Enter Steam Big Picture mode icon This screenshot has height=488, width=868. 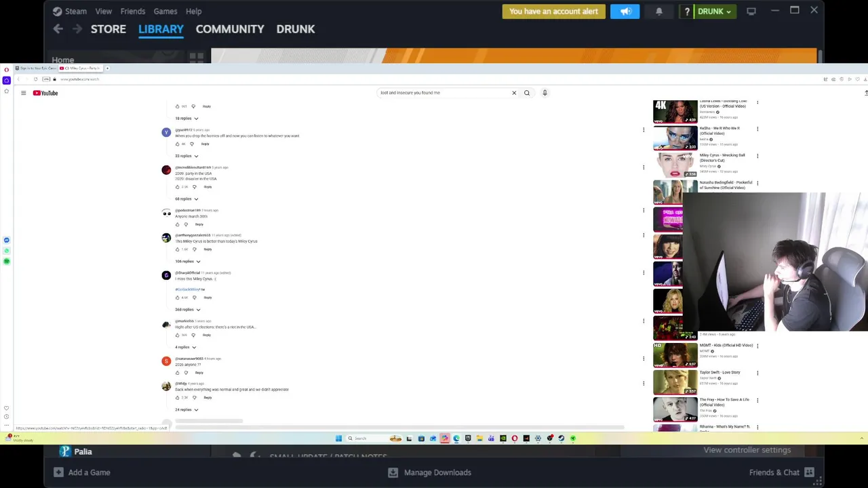pos(751,12)
